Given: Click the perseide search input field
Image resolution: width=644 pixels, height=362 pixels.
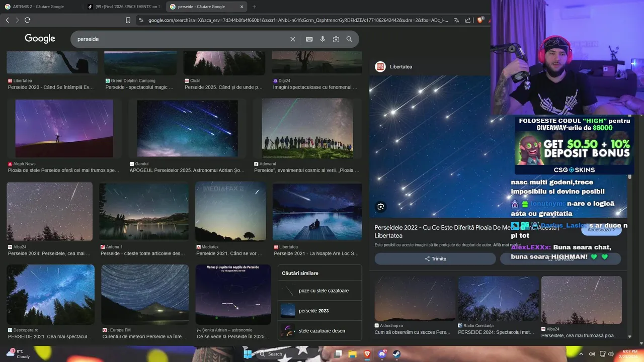Looking at the screenshot, I should (181, 39).
